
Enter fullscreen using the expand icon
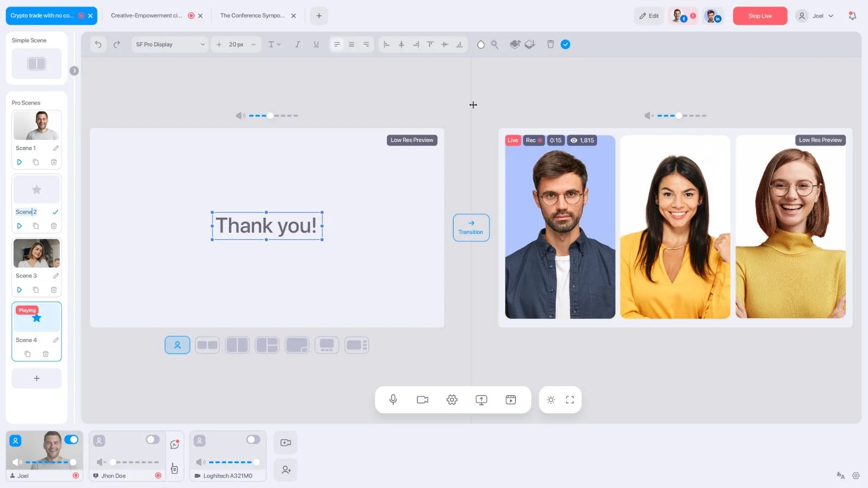[x=570, y=400]
